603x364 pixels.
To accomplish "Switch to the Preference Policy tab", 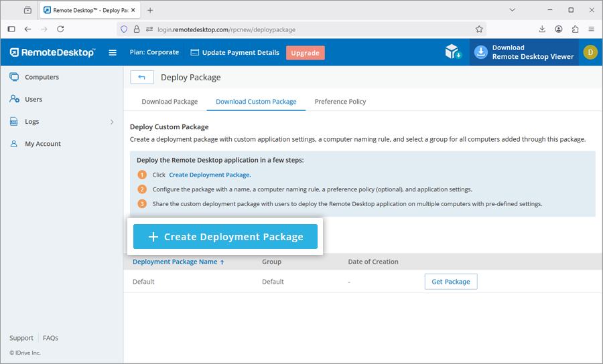I will tap(340, 102).
